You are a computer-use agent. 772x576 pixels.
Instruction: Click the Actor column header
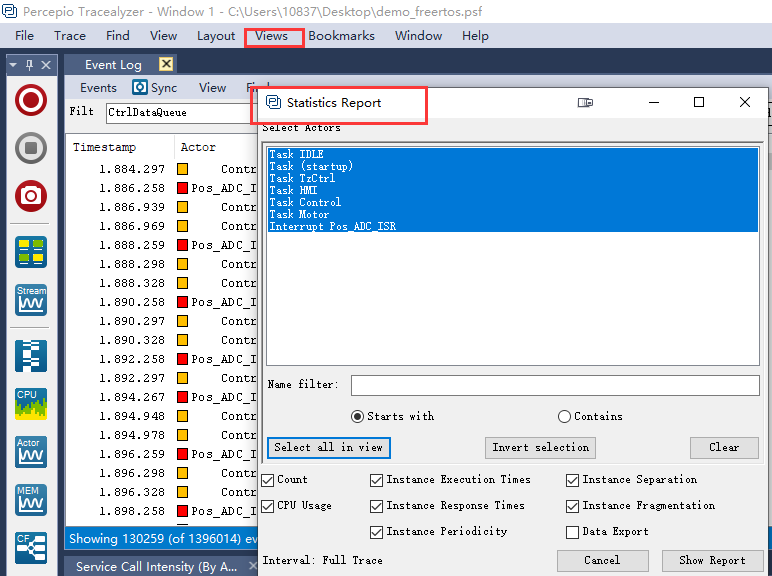tap(198, 147)
